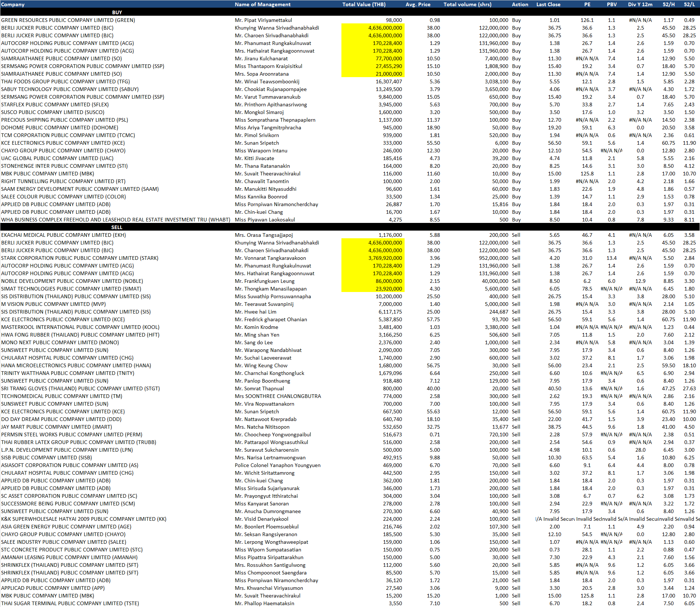The height and width of the screenshot is (607, 700).
Task: Select the PBV column header
Action: point(612,4)
